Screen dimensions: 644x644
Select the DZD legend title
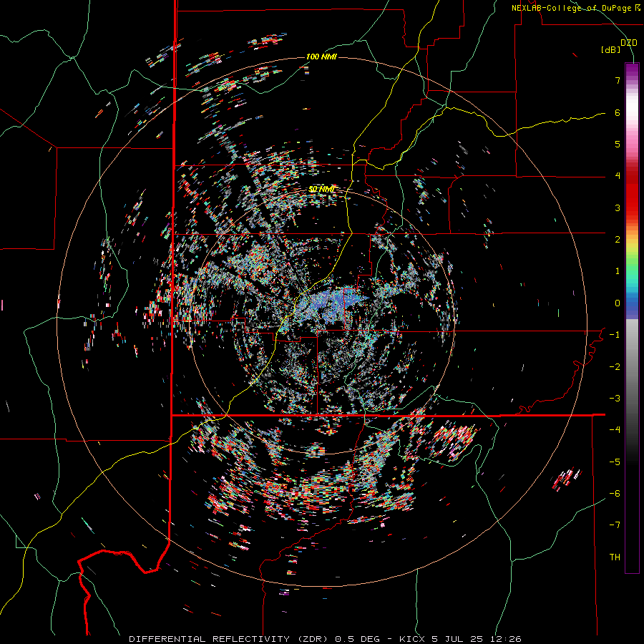629,43
